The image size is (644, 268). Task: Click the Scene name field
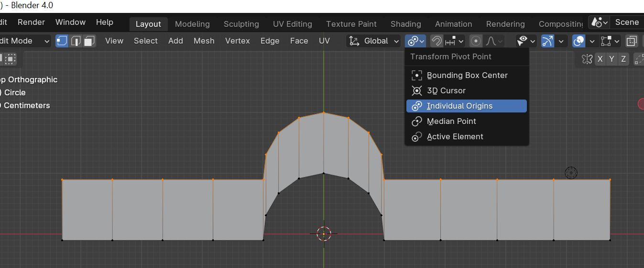tap(627, 22)
